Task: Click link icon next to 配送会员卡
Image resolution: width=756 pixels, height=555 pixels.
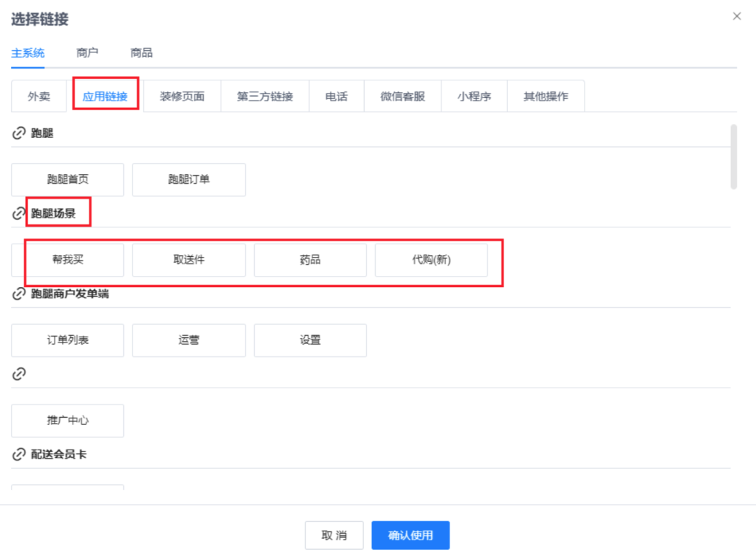Action: (x=19, y=455)
